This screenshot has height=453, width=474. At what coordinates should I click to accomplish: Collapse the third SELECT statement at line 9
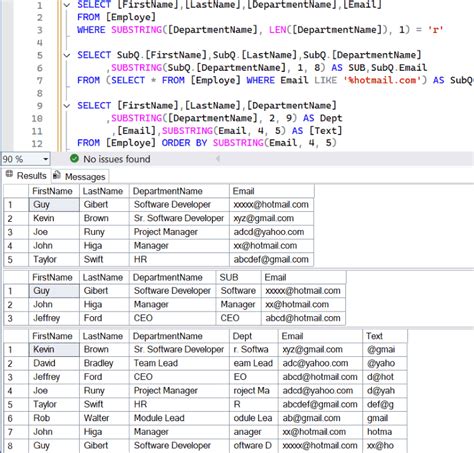[67, 106]
